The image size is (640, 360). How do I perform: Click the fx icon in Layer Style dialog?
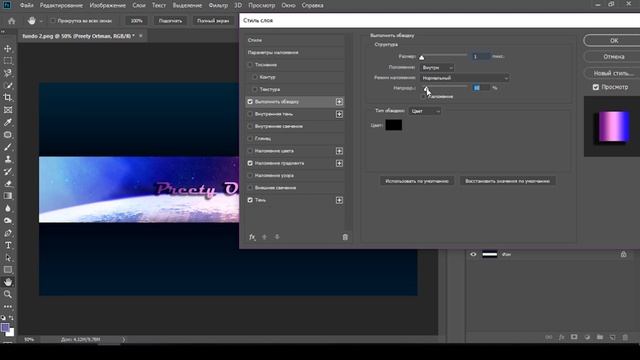click(252, 237)
